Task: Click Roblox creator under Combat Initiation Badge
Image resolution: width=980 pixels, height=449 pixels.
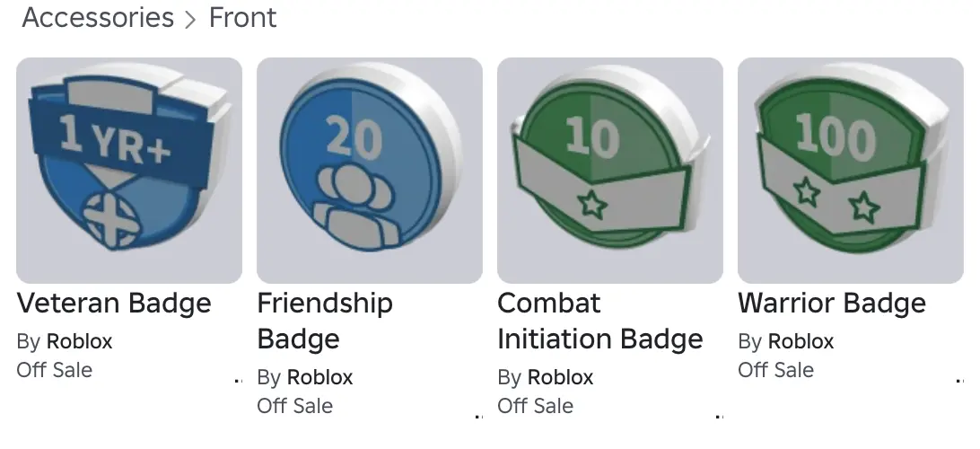Action: tap(560, 377)
